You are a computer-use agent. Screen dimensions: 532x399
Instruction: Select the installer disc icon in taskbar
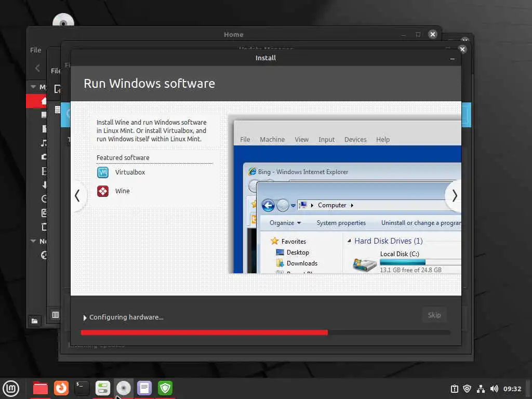[124, 388]
